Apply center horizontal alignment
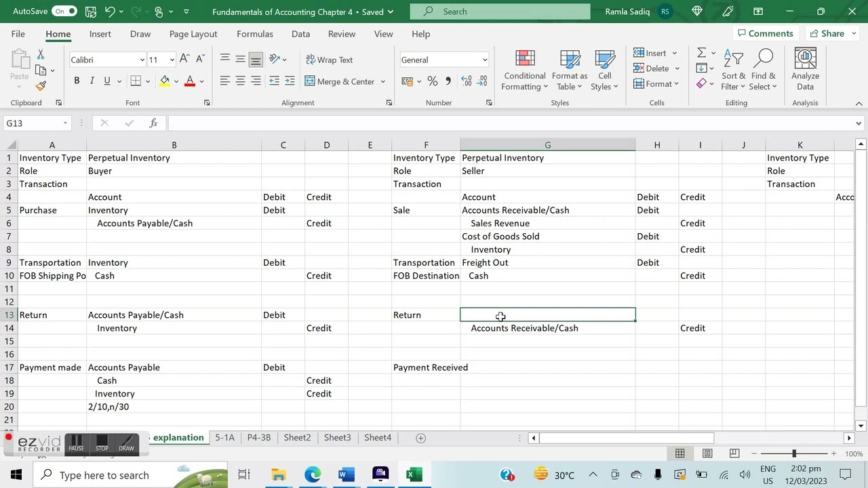Viewport: 868px width, 488px height. click(x=240, y=81)
